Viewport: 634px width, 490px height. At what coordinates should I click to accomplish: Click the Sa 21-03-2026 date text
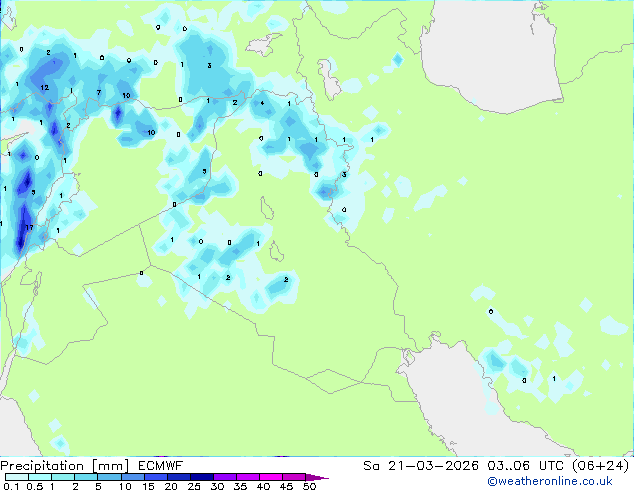coord(421,466)
